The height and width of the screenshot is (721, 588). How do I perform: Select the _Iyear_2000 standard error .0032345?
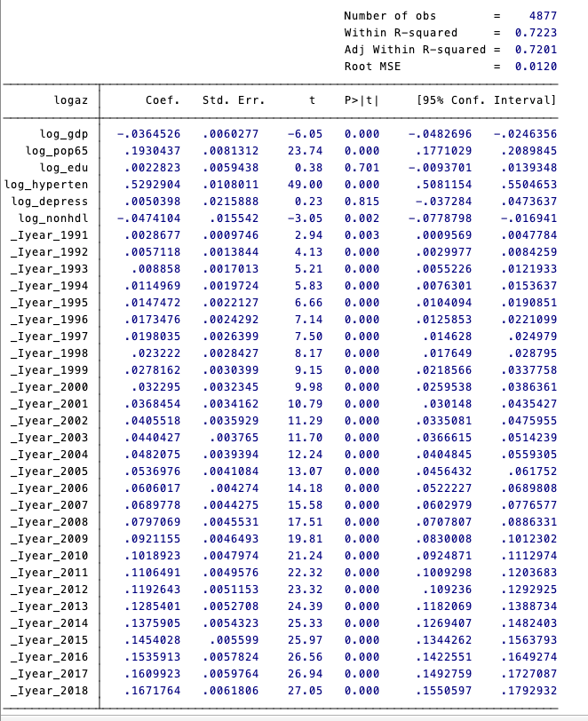pyautogui.click(x=232, y=386)
